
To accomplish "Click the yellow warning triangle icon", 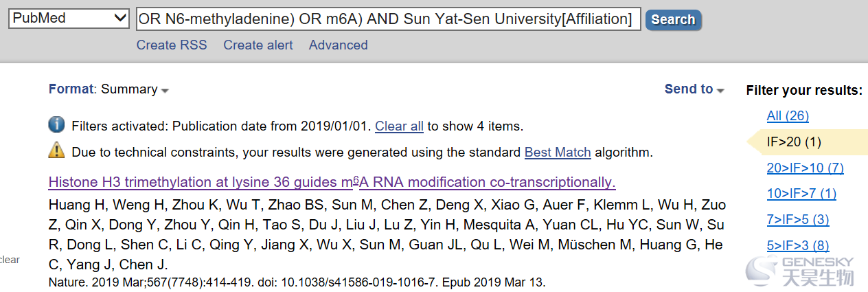I will [56, 150].
